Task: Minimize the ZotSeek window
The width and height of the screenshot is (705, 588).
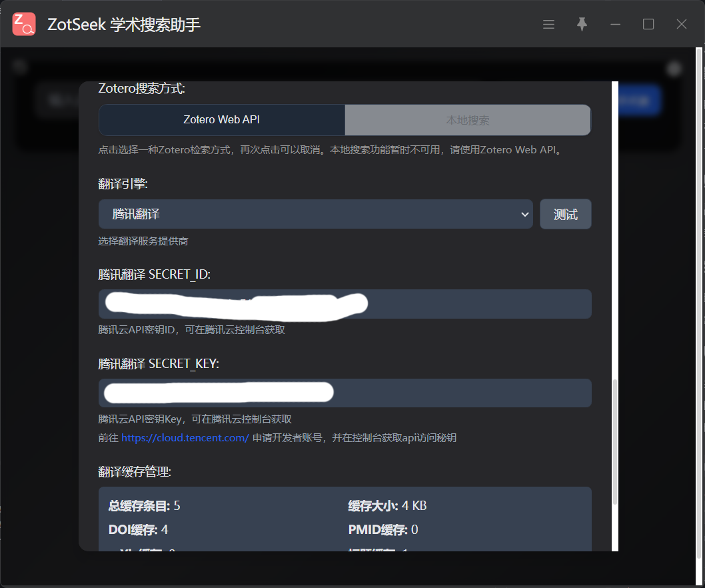Action: (615, 24)
